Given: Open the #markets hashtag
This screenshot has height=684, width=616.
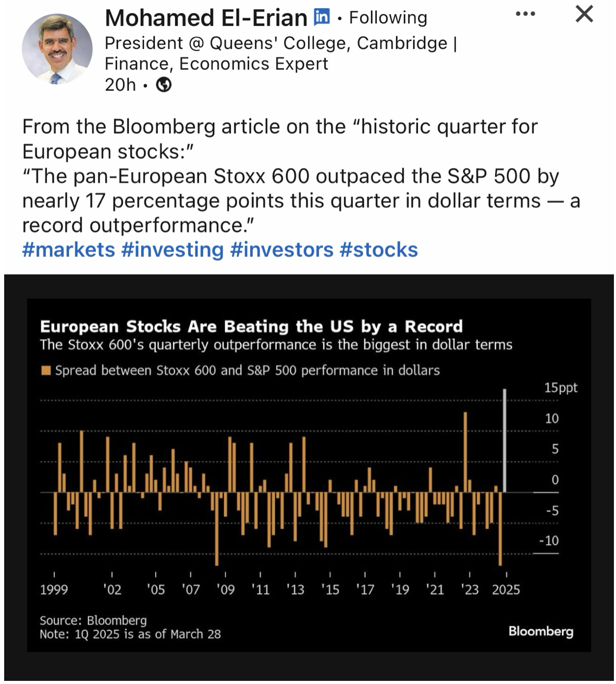Looking at the screenshot, I should 68,250.
